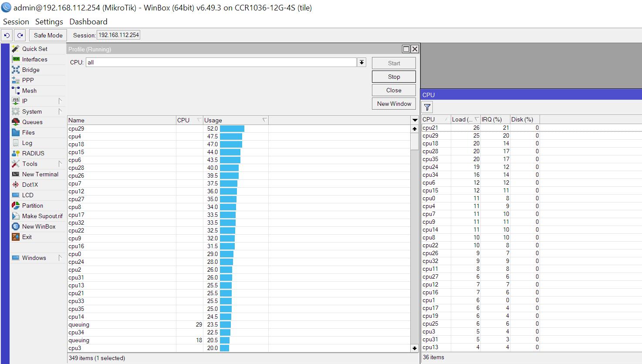Open the Session menu

[16, 22]
